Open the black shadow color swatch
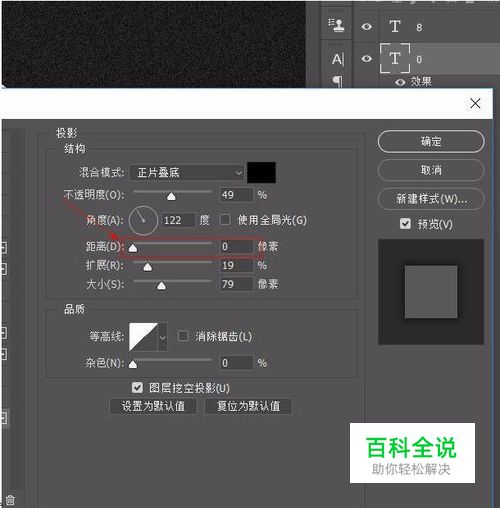The height and width of the screenshot is (508, 500). coord(261,173)
